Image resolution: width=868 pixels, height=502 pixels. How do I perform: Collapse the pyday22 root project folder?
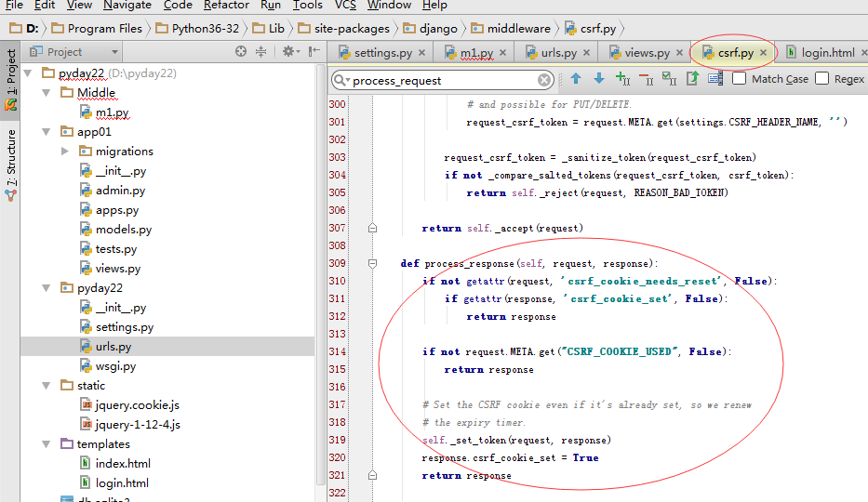click(27, 73)
